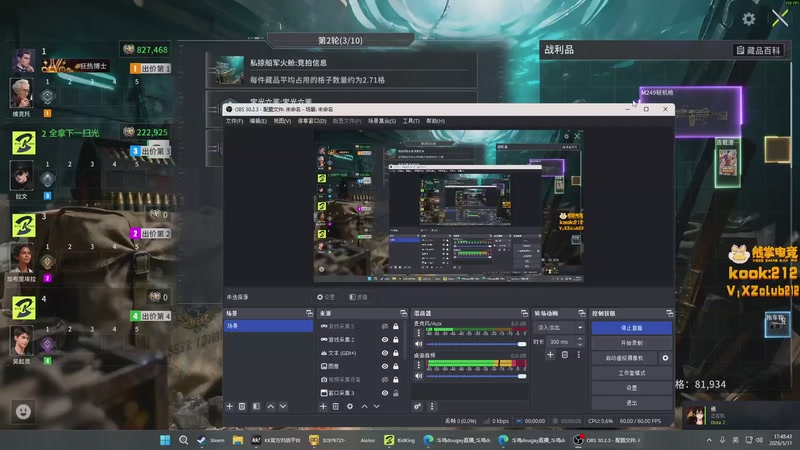Add a transition using the plus icon
Viewport: 800px width, 450px height.
click(x=551, y=355)
